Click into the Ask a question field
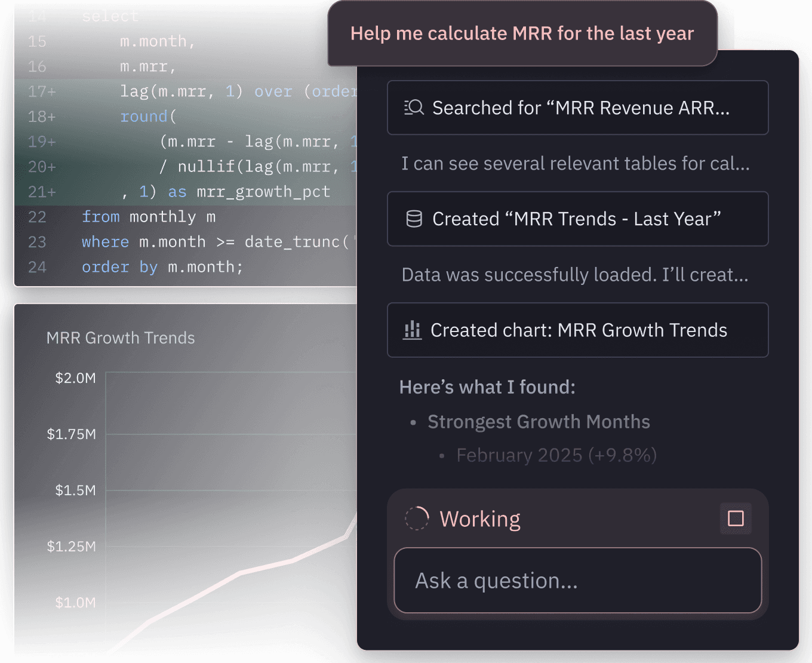This screenshot has height=663, width=812. point(577,581)
